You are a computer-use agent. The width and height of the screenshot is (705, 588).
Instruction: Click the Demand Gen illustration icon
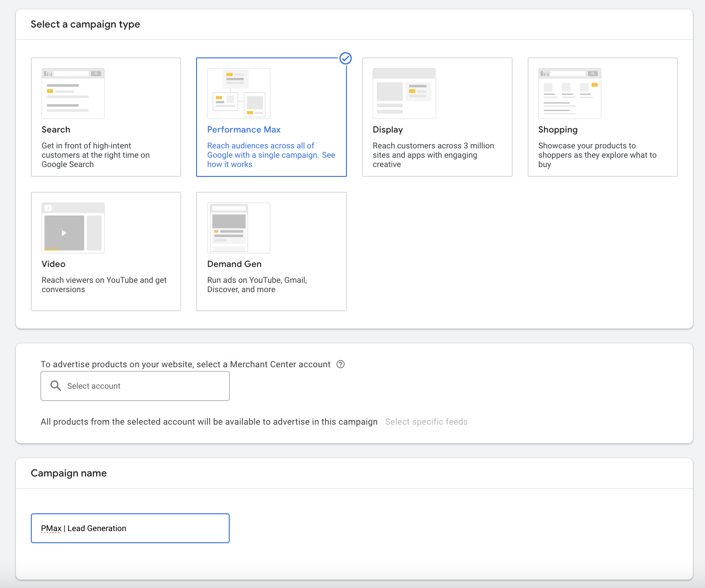click(x=239, y=228)
